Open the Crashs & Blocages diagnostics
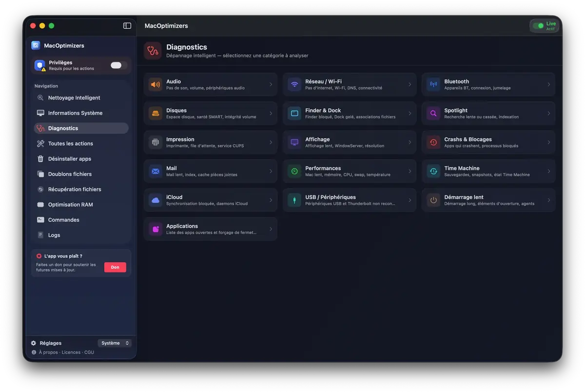585x392 pixels. click(x=433, y=142)
